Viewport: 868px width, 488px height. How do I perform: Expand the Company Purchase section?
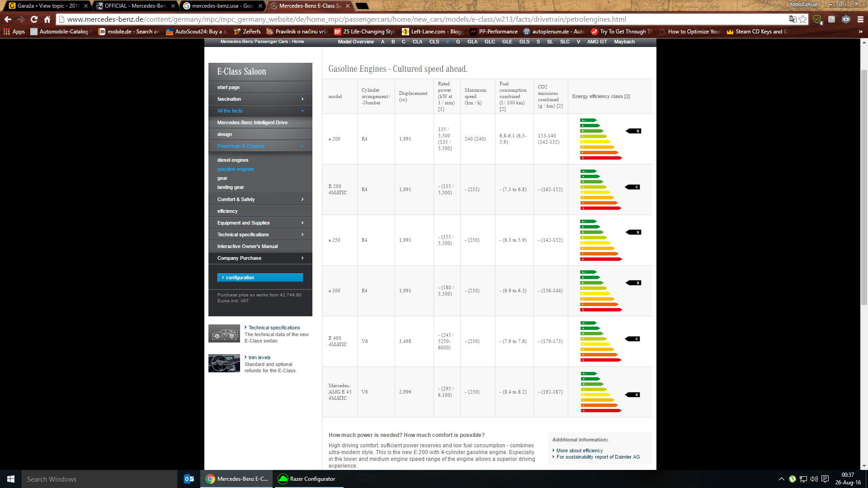pos(260,258)
